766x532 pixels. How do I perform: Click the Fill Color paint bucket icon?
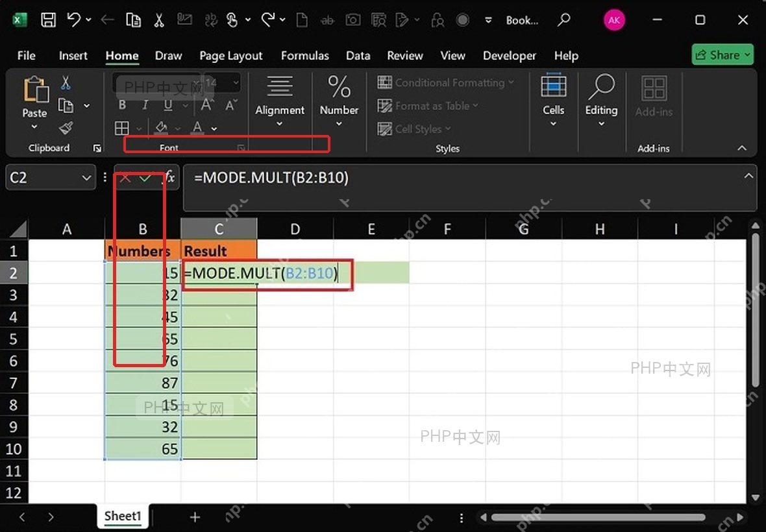[x=161, y=128]
